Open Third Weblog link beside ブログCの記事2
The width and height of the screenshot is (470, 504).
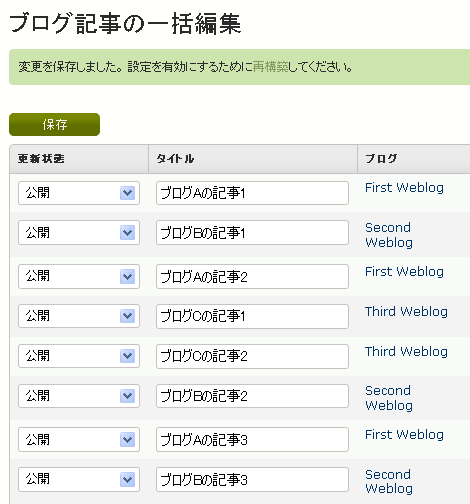406,352
